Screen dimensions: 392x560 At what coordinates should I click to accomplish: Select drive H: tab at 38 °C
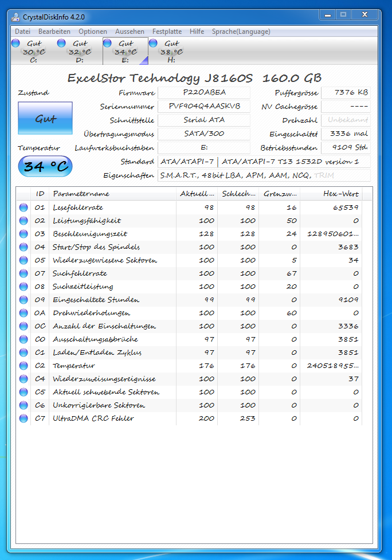[x=171, y=51]
